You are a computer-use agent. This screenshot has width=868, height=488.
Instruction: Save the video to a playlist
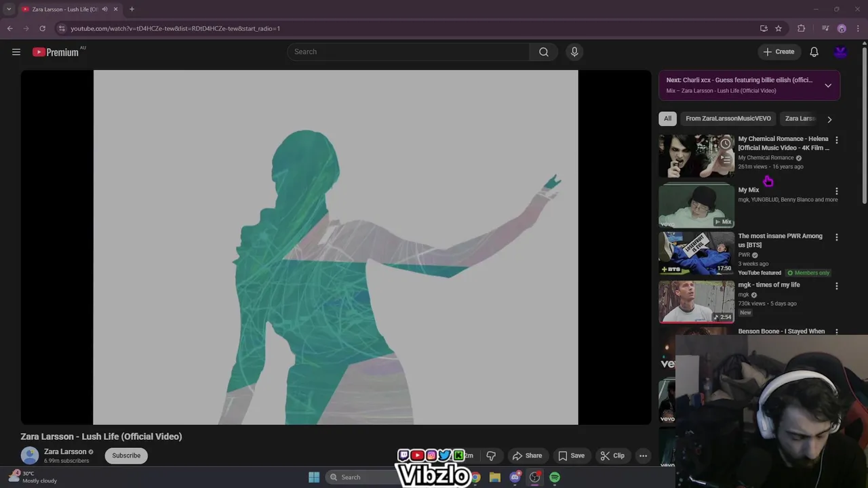coord(571,455)
